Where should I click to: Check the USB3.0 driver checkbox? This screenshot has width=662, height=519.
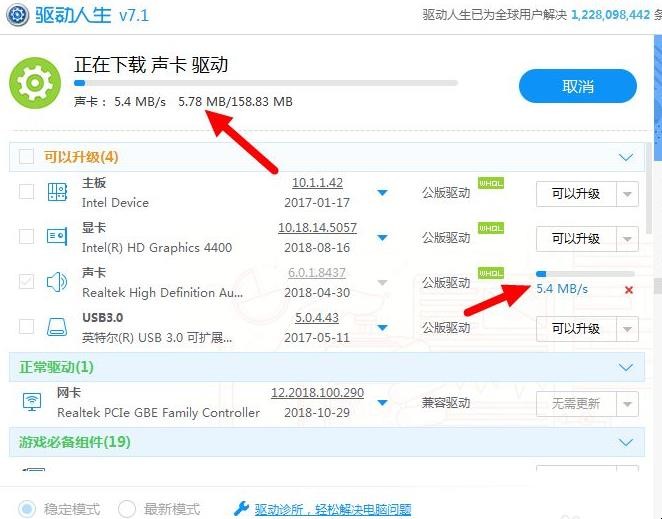26,326
